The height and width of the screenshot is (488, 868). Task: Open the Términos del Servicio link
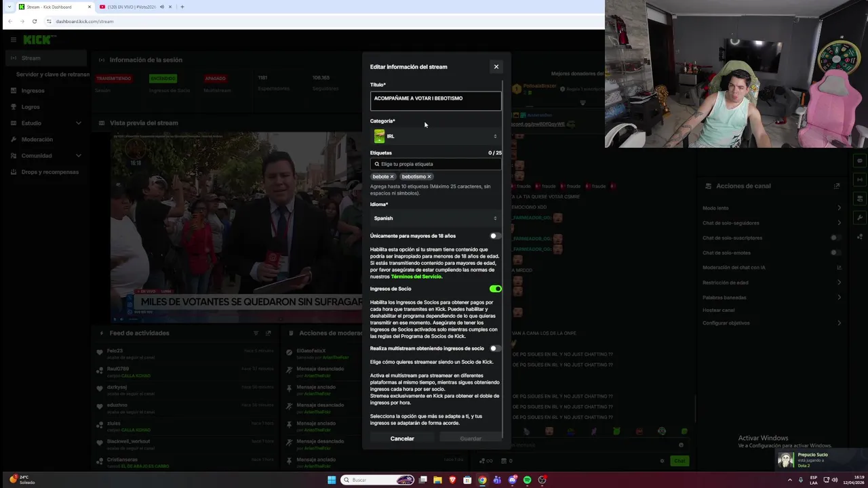pos(416,277)
